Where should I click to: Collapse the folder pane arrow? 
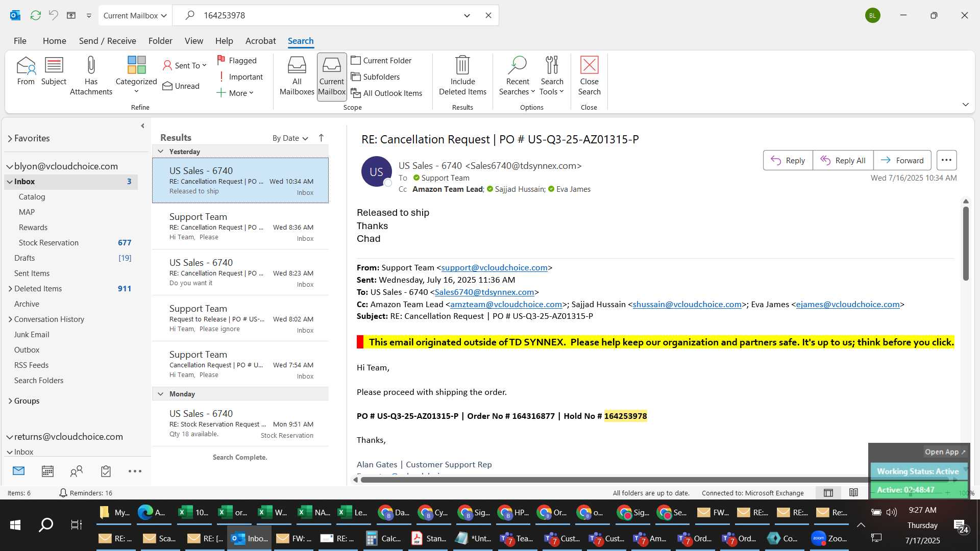(142, 126)
